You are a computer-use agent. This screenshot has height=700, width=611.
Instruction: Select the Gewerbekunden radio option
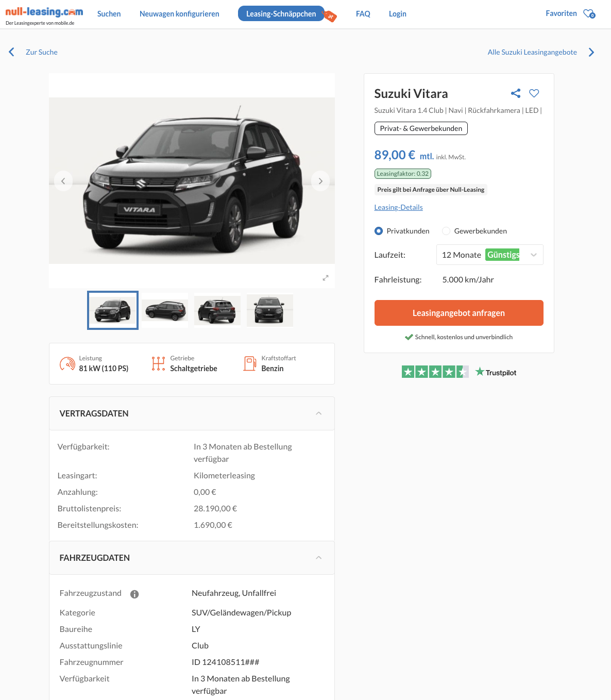446,231
